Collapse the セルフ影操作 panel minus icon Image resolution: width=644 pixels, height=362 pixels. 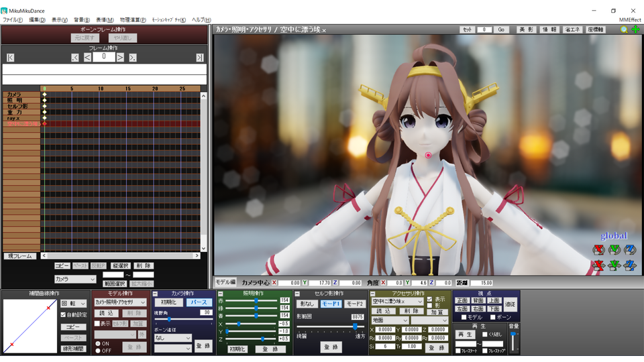click(297, 294)
